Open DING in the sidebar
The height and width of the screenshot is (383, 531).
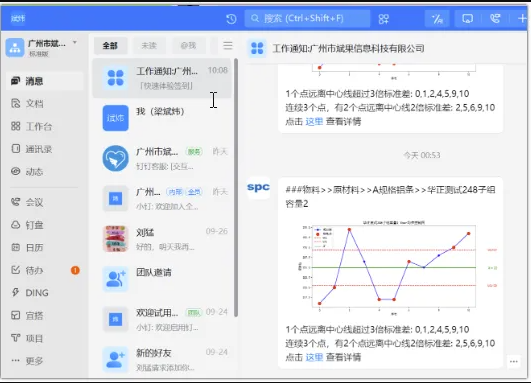click(x=44, y=293)
